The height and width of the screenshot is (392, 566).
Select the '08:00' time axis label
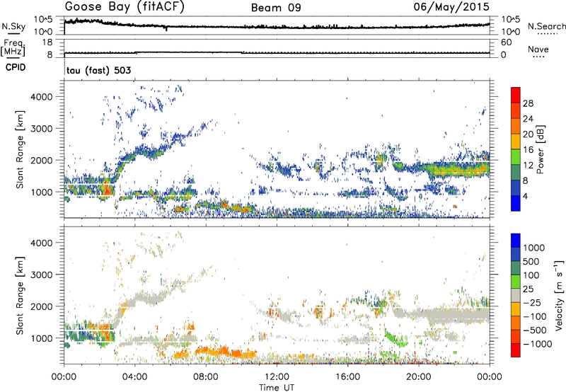point(206,377)
